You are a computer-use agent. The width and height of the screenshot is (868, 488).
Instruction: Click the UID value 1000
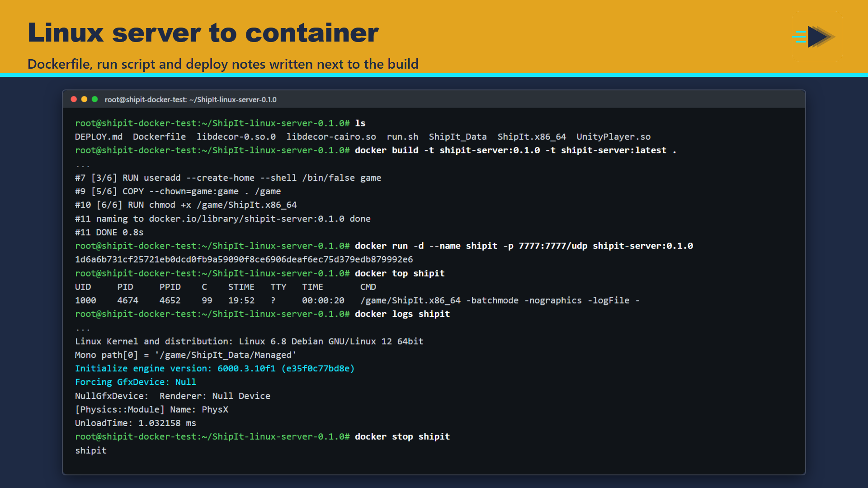85,300
